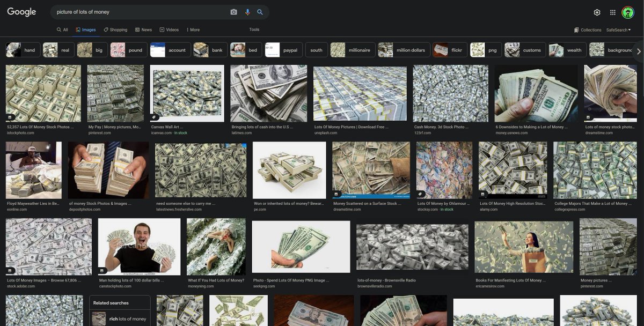Open the money.usnews.com 6 Downsides image
Image resolution: width=644 pixels, height=326 pixels.
click(x=536, y=93)
